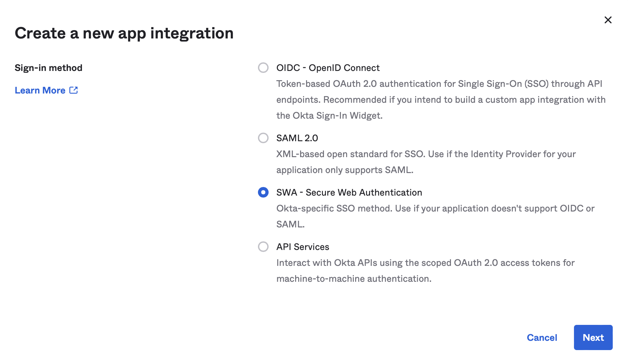
Task: Click the "OIDC - OpenID Connect" label text
Action: pyautogui.click(x=328, y=68)
